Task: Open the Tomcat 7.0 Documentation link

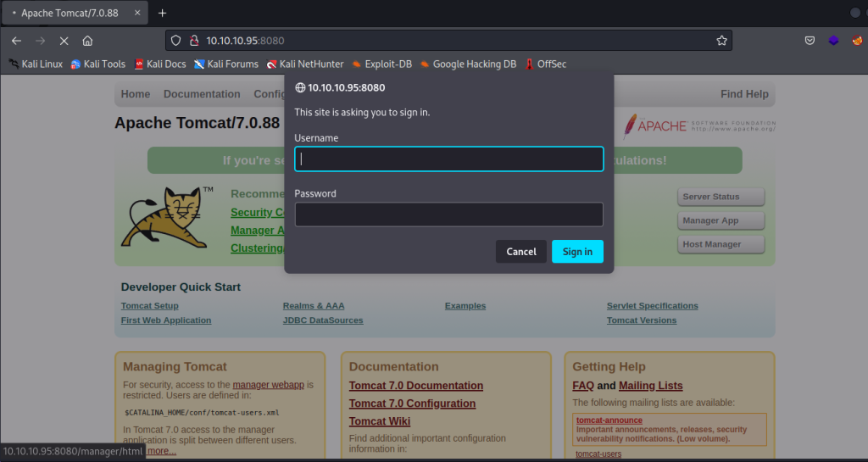Action: point(415,386)
